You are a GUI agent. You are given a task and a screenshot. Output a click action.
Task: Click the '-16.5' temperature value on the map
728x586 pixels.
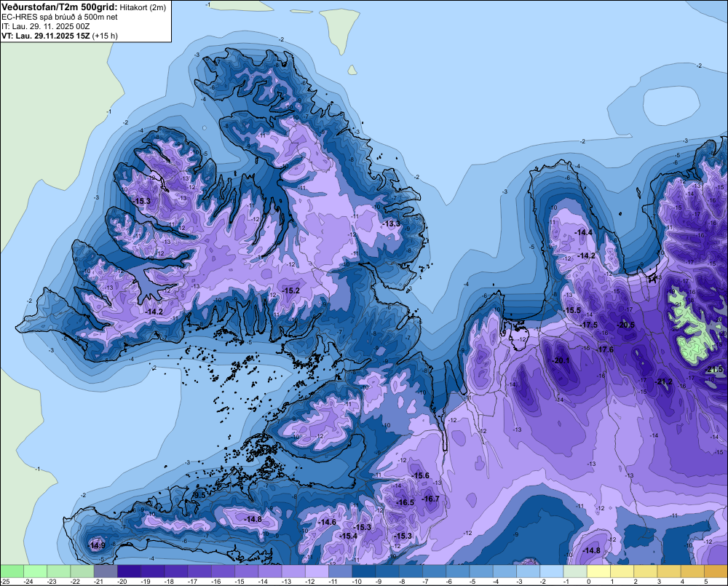(405, 503)
